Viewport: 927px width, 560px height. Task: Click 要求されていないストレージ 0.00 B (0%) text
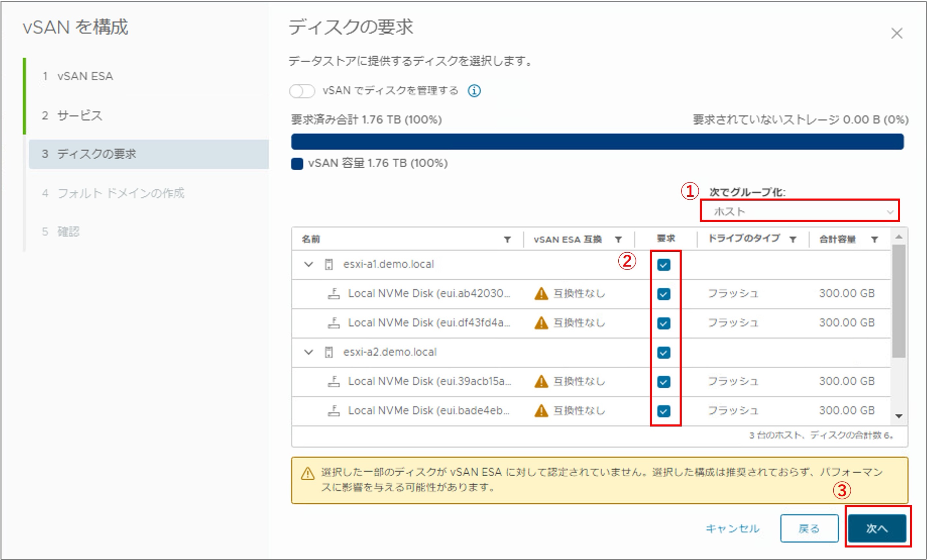(801, 120)
